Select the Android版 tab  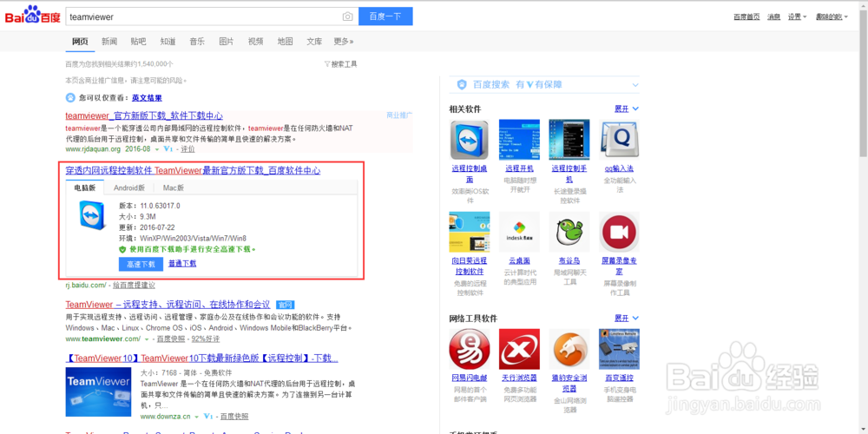(129, 187)
